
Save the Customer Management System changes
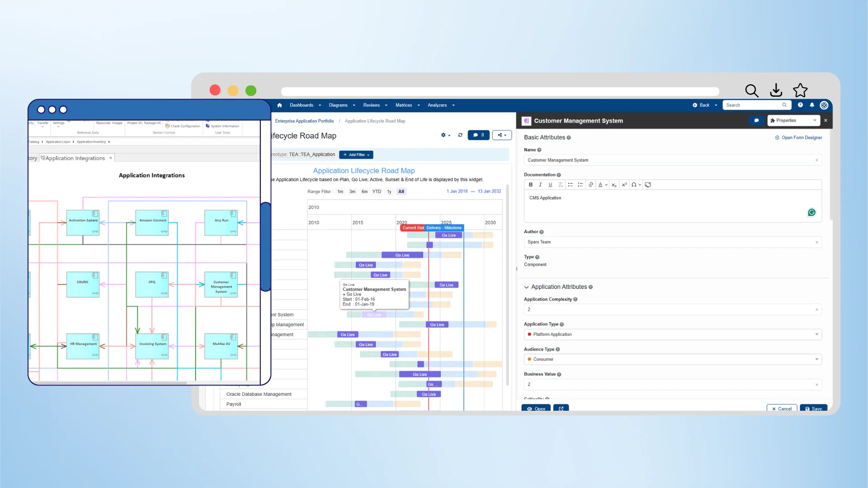tap(813, 408)
